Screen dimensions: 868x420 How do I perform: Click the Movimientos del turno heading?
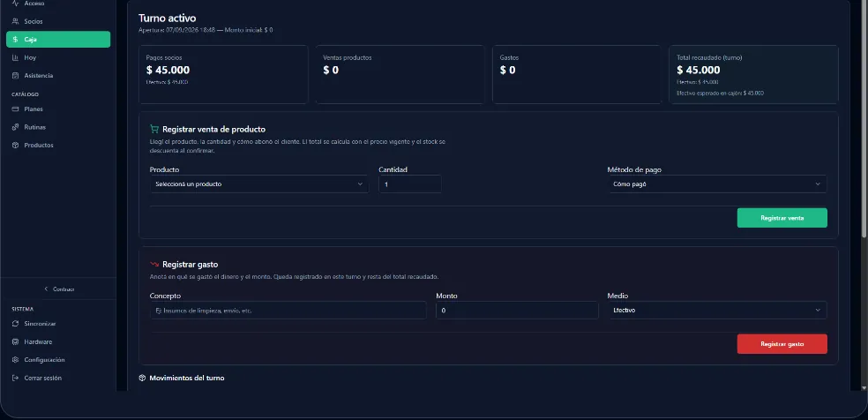186,378
